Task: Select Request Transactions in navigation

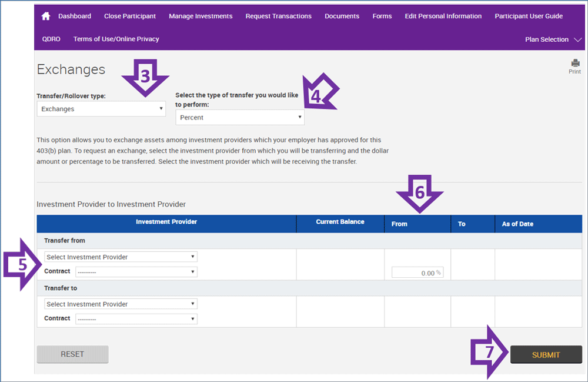Action: click(x=279, y=16)
